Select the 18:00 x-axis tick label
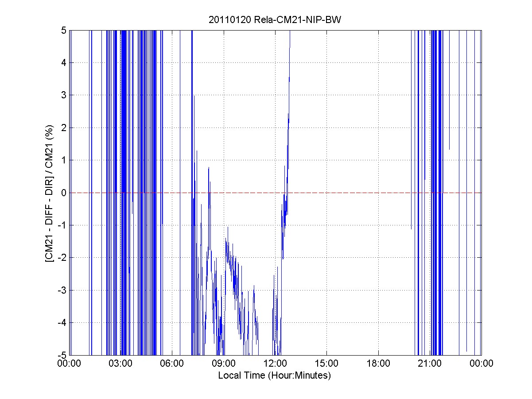 378,364
